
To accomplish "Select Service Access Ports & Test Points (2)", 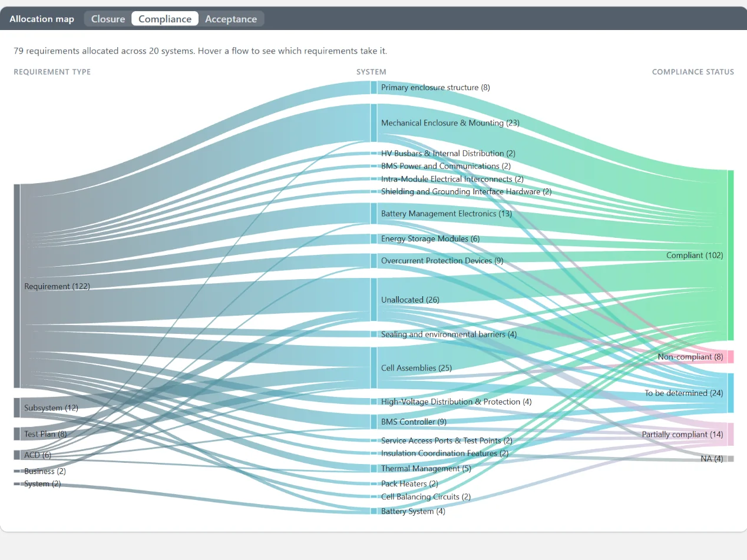I will click(x=447, y=441).
